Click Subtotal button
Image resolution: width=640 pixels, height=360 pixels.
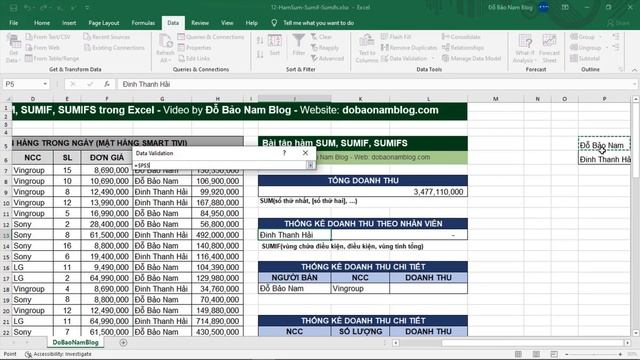point(585,58)
